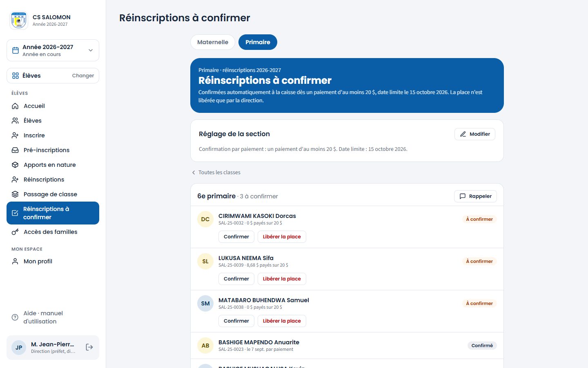Click the Apports en nature box icon
The height and width of the screenshot is (368, 588).
pyautogui.click(x=15, y=165)
